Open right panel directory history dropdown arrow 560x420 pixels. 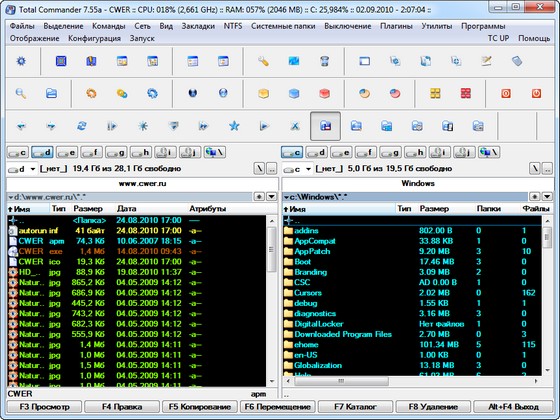point(547,197)
